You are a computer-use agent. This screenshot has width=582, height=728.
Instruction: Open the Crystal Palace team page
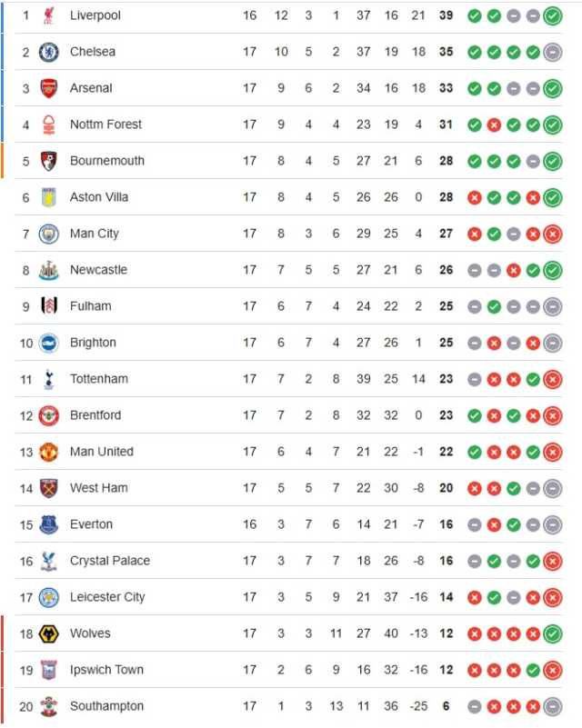pyautogui.click(x=110, y=561)
